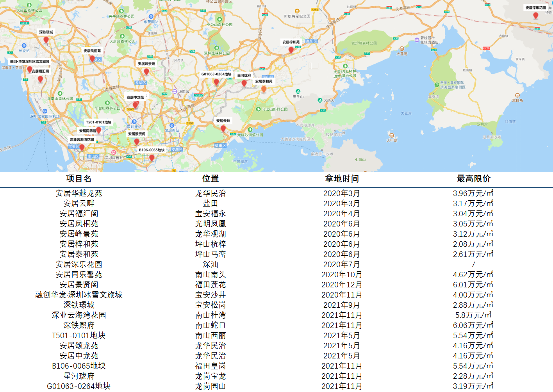The height and width of the screenshot is (392, 553).
Task: Click the 安居梓和苑 pin near 惠阳区
Action: click(x=290, y=50)
